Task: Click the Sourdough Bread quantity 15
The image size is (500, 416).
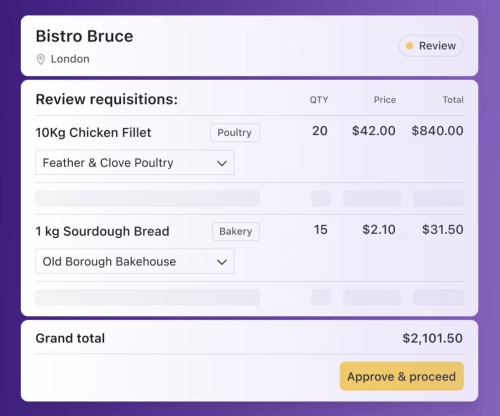Action: (320, 230)
